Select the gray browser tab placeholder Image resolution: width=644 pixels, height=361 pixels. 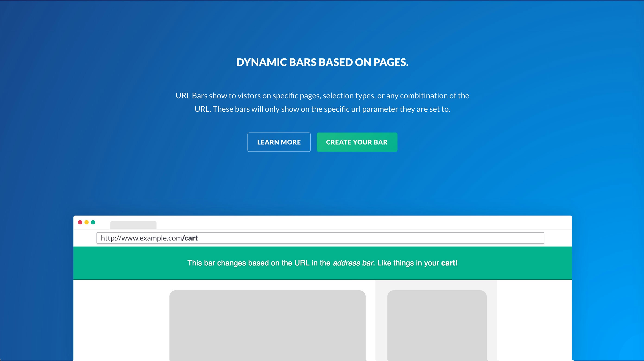[x=133, y=225]
